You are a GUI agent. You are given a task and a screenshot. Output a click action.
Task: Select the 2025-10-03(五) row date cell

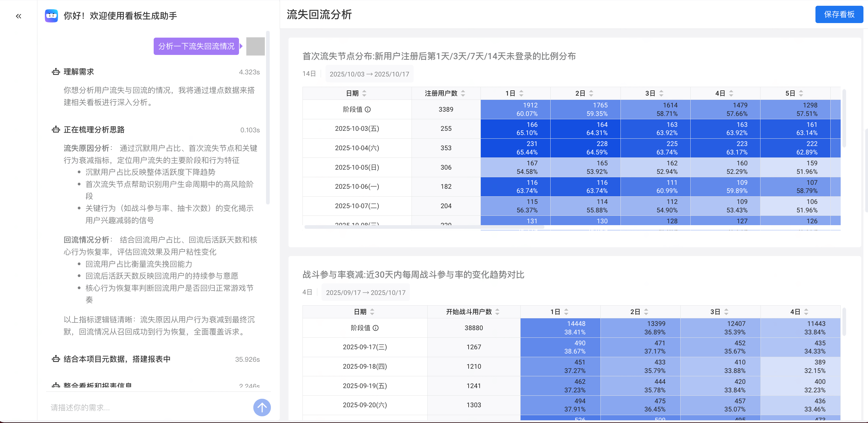357,129
